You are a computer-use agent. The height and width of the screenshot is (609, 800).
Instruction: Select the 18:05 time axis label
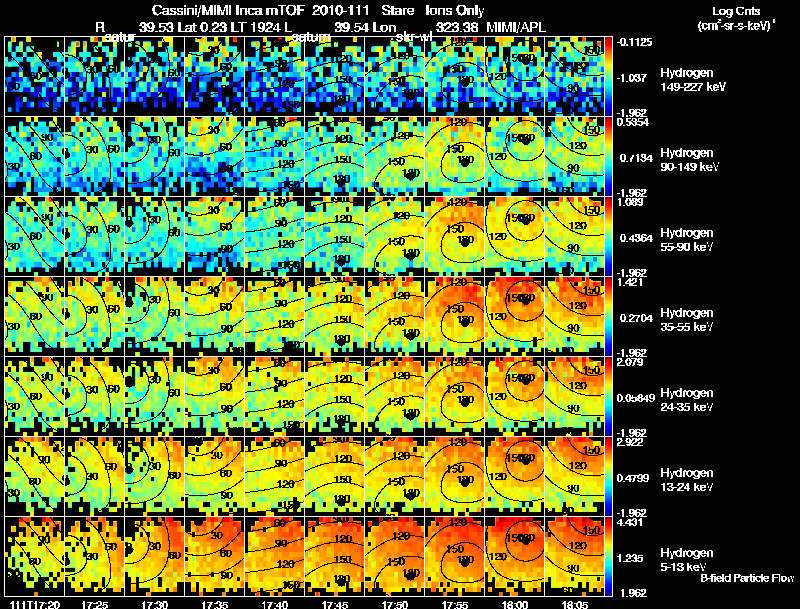pos(575,604)
